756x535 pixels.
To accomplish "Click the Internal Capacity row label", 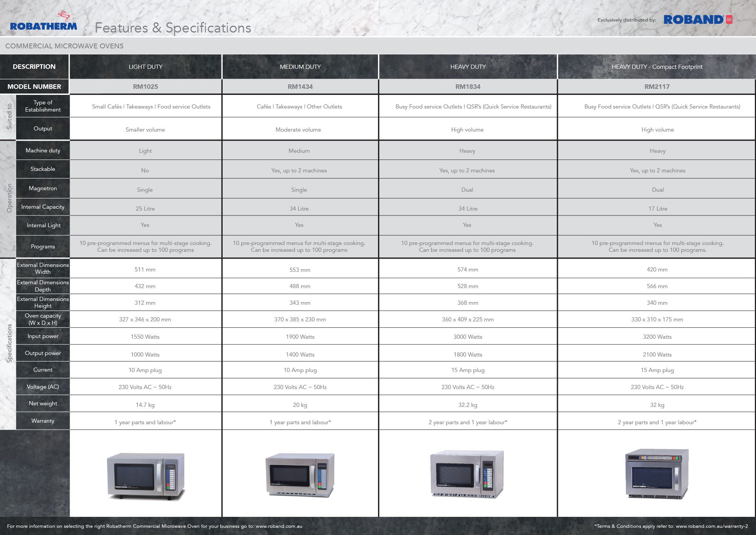I will tap(43, 207).
